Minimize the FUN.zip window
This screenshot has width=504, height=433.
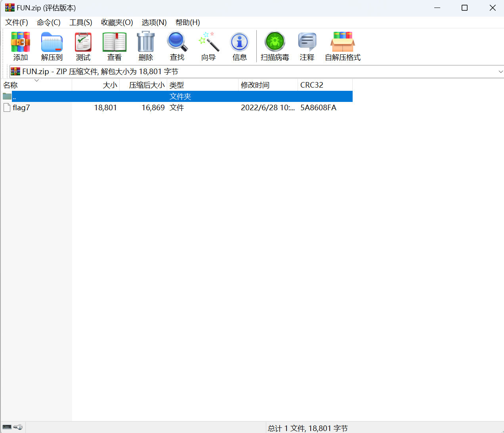pyautogui.click(x=437, y=8)
